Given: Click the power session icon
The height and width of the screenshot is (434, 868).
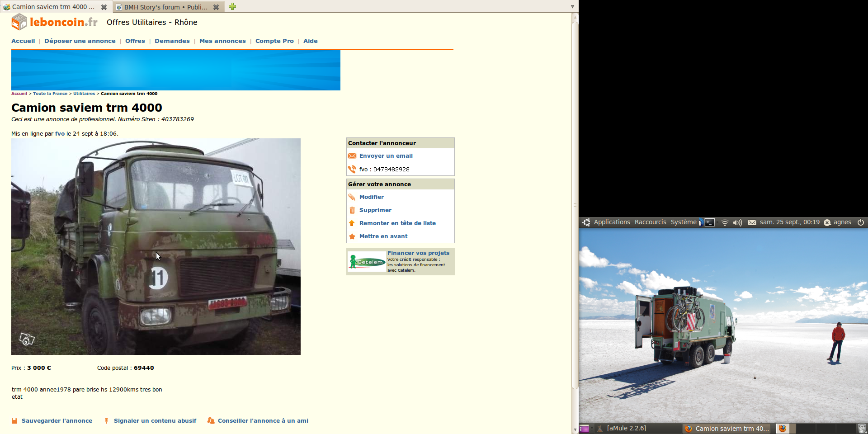Looking at the screenshot, I should point(861,222).
